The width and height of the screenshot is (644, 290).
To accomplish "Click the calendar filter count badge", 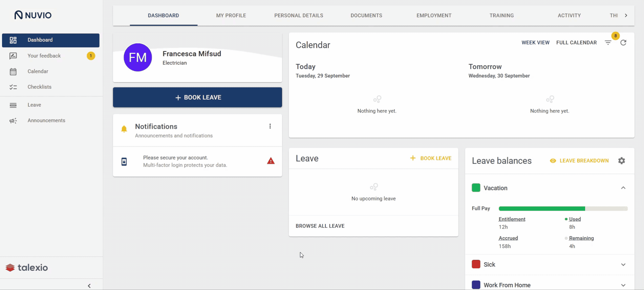I will (x=616, y=36).
